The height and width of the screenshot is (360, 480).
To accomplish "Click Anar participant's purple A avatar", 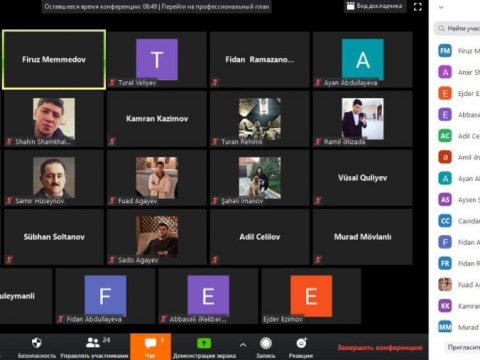I will [445, 72].
